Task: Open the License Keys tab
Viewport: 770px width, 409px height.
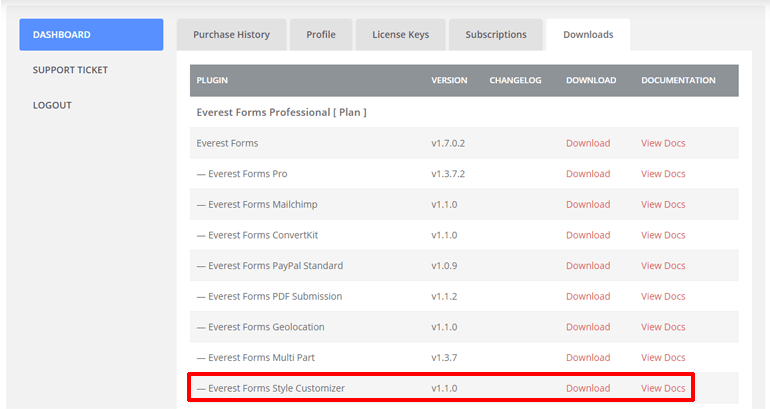Action: point(401,35)
